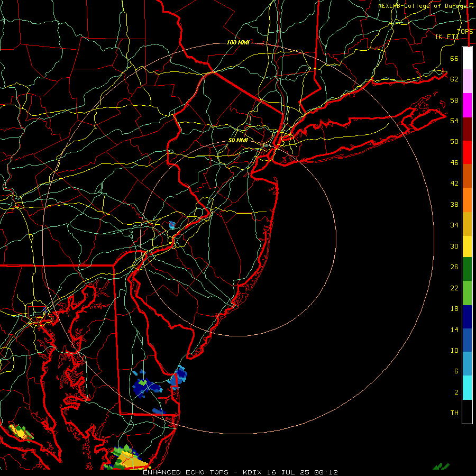Click the "100 NMI" range ring label
Image resolution: width=476 pixels, height=476 pixels.
click(238, 42)
